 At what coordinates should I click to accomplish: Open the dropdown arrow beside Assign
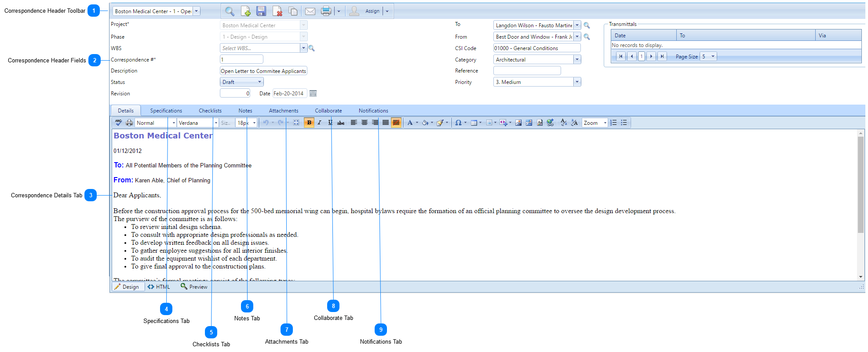(x=387, y=11)
